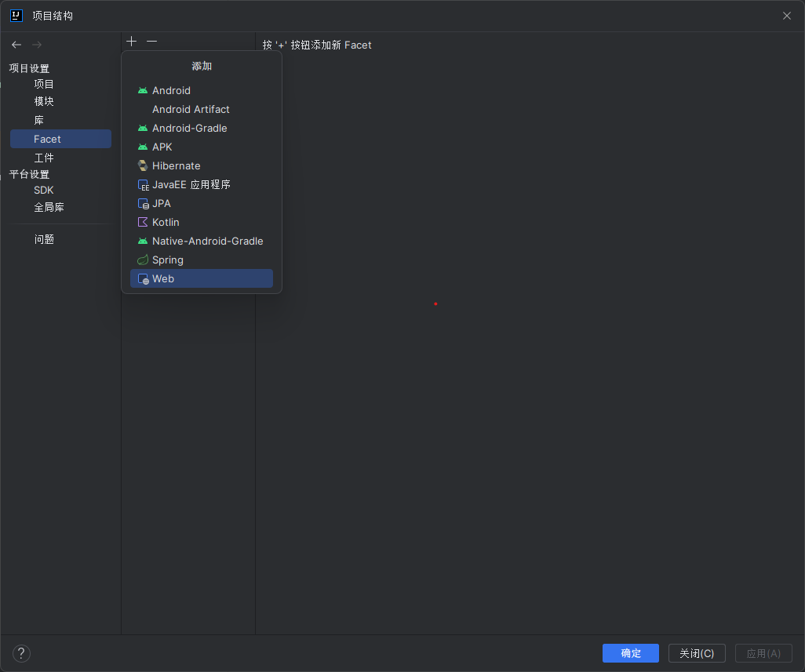Choose Hibernate from the list
Viewport: 805px width, 672px height.
pyautogui.click(x=201, y=165)
